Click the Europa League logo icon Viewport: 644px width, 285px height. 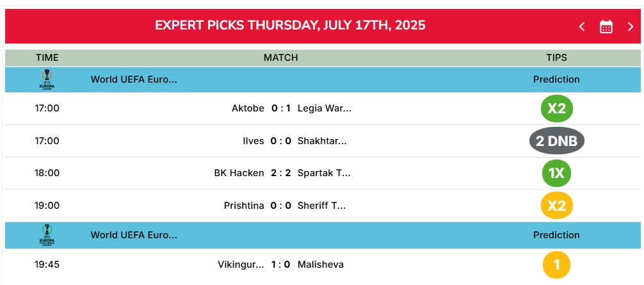[47, 79]
